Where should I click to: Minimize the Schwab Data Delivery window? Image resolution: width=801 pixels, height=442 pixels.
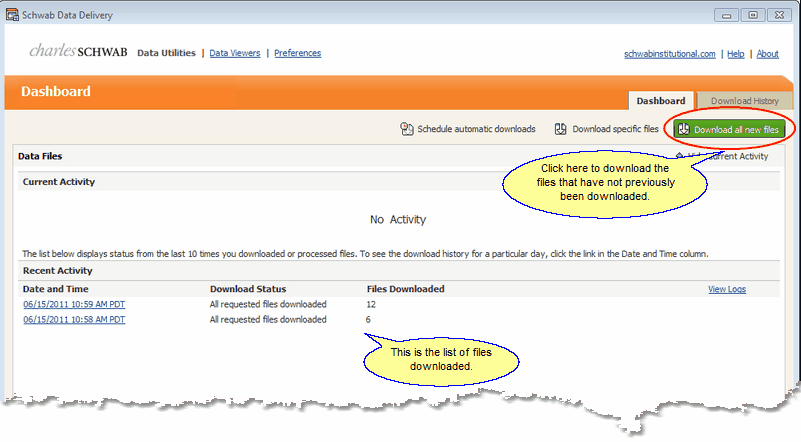(726, 15)
